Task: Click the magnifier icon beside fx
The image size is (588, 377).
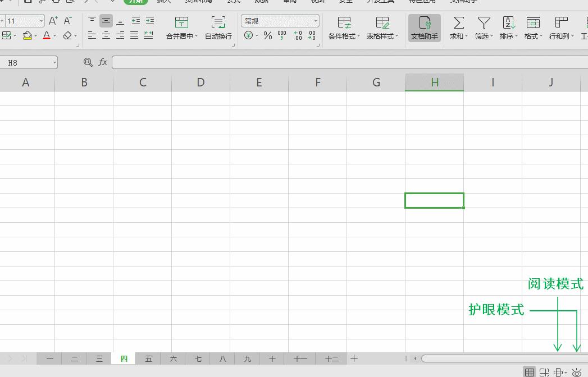Action: click(x=88, y=62)
